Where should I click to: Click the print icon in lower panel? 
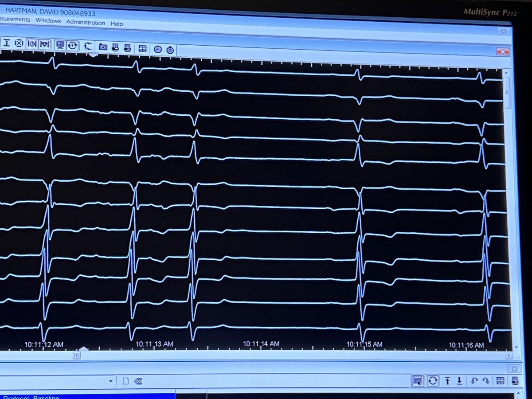click(x=514, y=380)
